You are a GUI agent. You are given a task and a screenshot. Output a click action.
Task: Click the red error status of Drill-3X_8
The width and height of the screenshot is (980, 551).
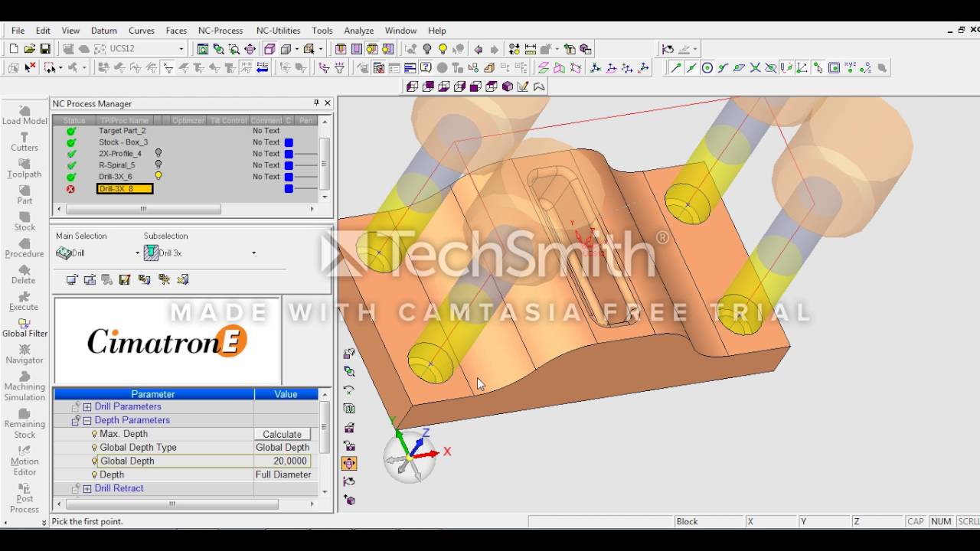tap(71, 188)
